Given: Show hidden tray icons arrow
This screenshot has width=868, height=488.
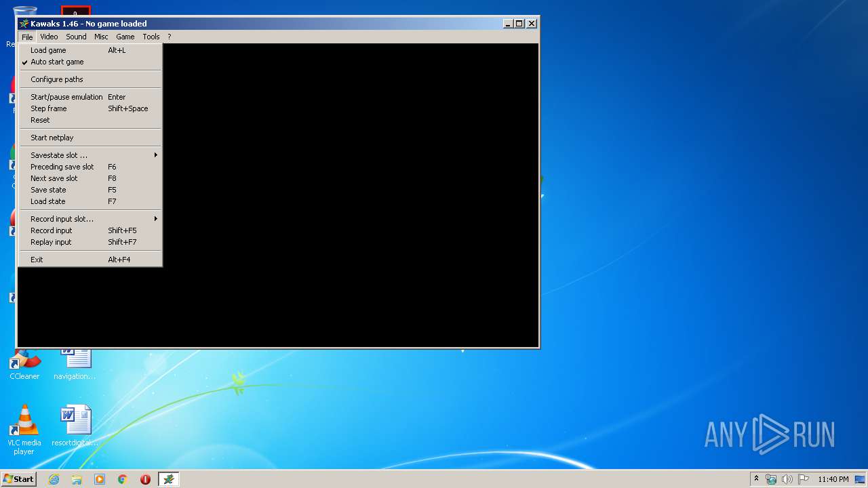Looking at the screenshot, I should [756, 479].
